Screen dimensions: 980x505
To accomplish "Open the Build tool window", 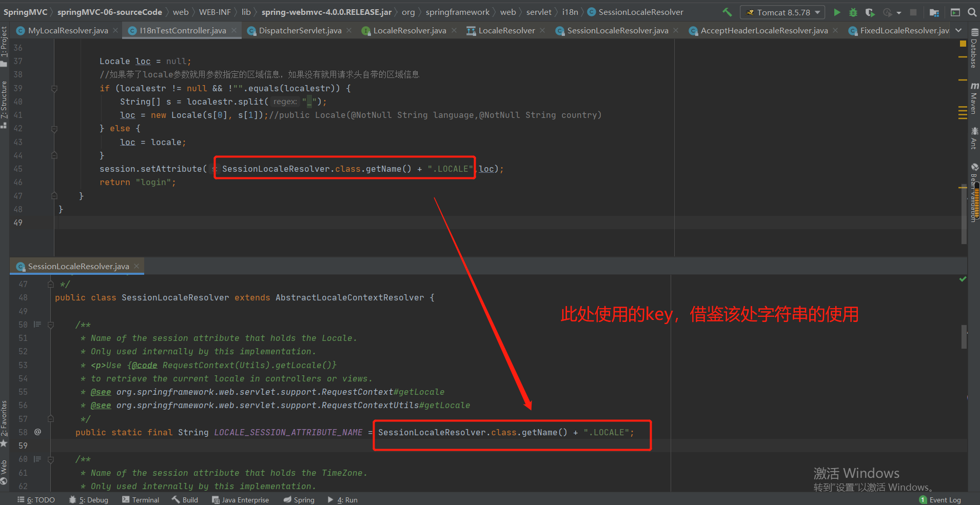I will coord(185,500).
